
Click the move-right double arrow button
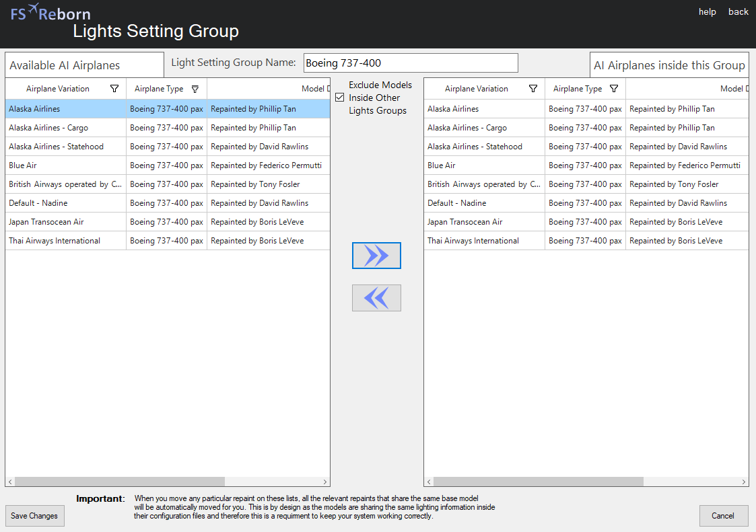pyautogui.click(x=376, y=256)
